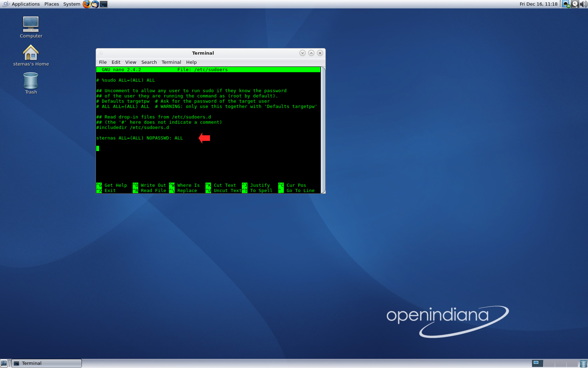Viewport: 588px width, 368px height.
Task: Open the Terminal File menu
Action: pos(103,62)
